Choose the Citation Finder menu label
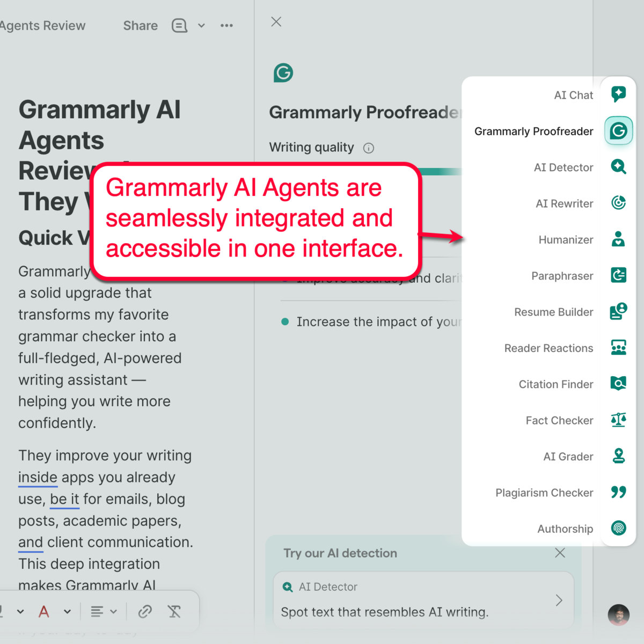The height and width of the screenshot is (644, 644). coord(555,384)
